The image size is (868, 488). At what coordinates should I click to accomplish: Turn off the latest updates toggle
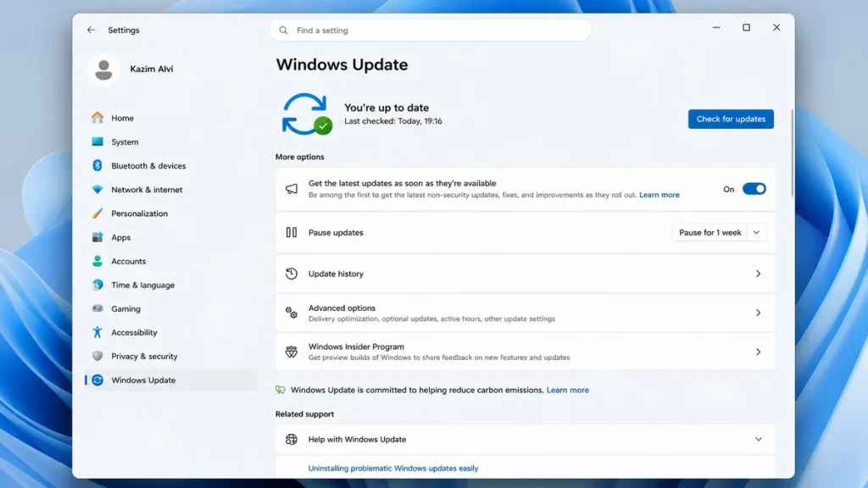(x=754, y=189)
